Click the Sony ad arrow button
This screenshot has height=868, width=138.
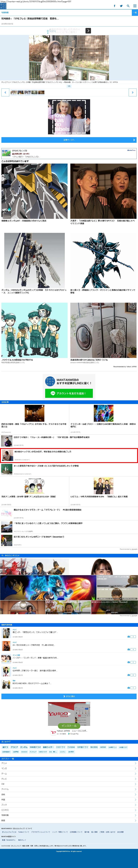(x=88, y=31)
